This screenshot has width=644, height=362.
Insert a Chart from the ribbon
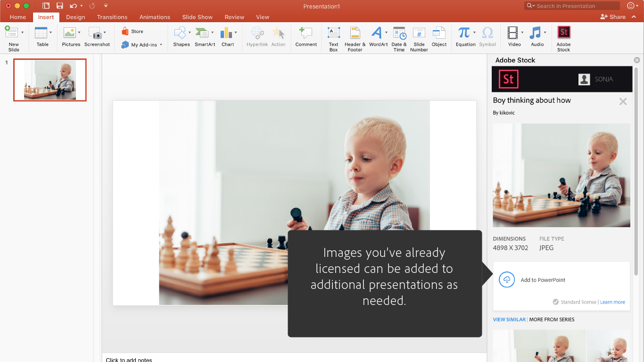tap(227, 33)
